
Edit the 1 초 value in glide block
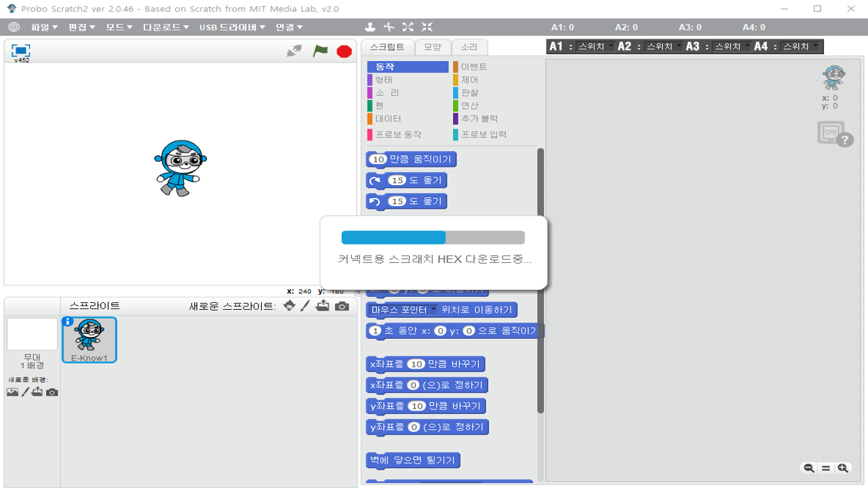(375, 331)
